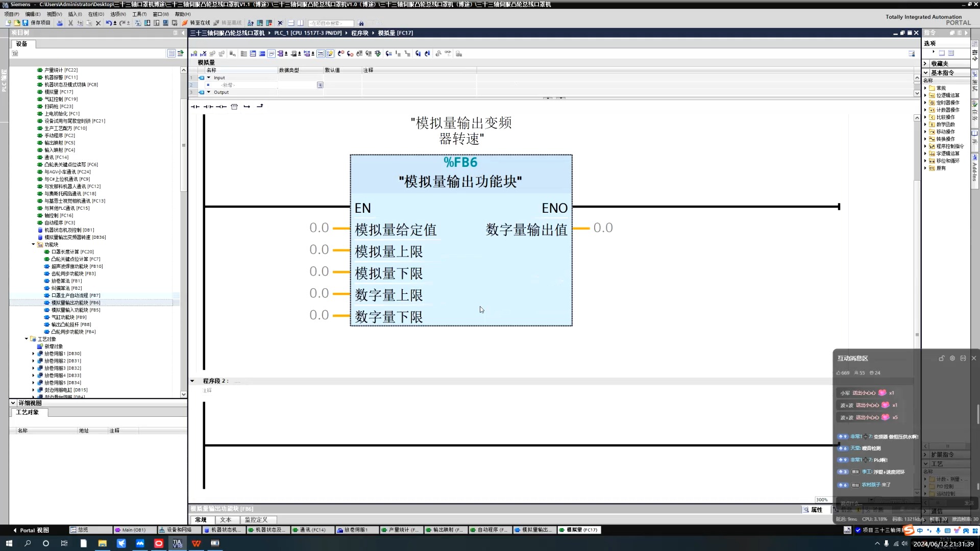Collapse 程序段 2 network header

point(192,381)
